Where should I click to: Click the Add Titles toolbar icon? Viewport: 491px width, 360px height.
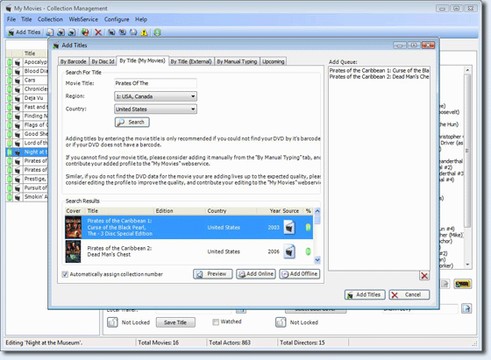pyautogui.click(x=24, y=32)
